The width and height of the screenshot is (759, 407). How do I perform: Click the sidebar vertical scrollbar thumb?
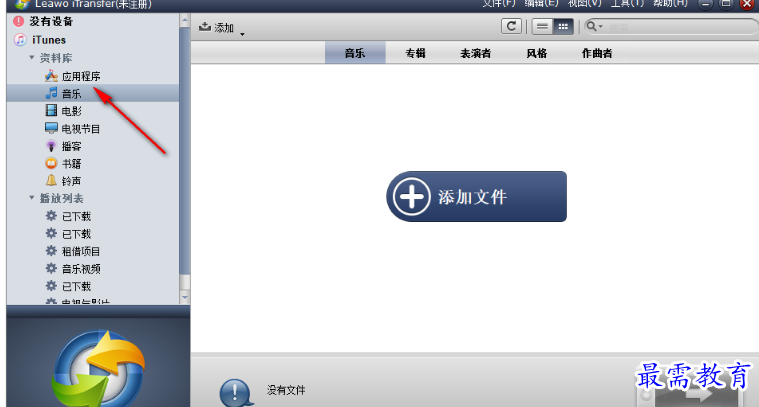click(x=184, y=151)
